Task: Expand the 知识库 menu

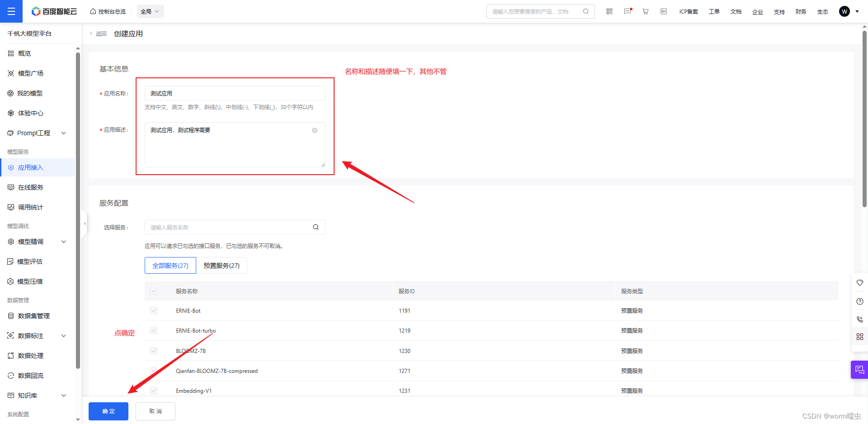Action: click(x=64, y=395)
